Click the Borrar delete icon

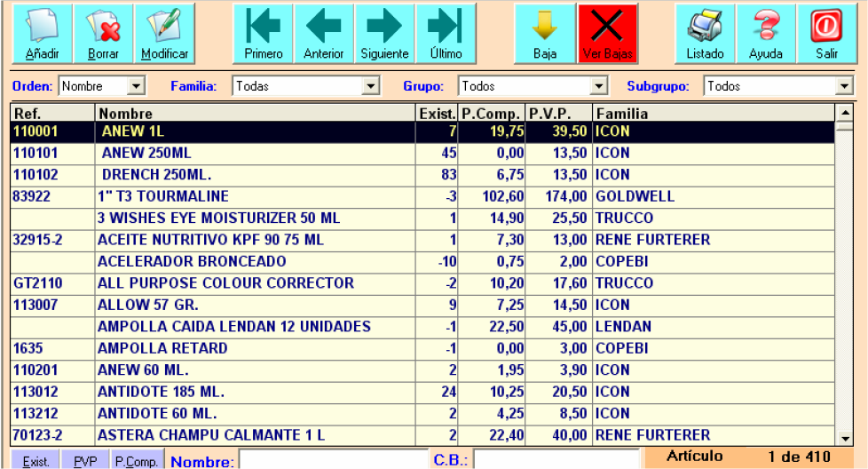tap(103, 33)
